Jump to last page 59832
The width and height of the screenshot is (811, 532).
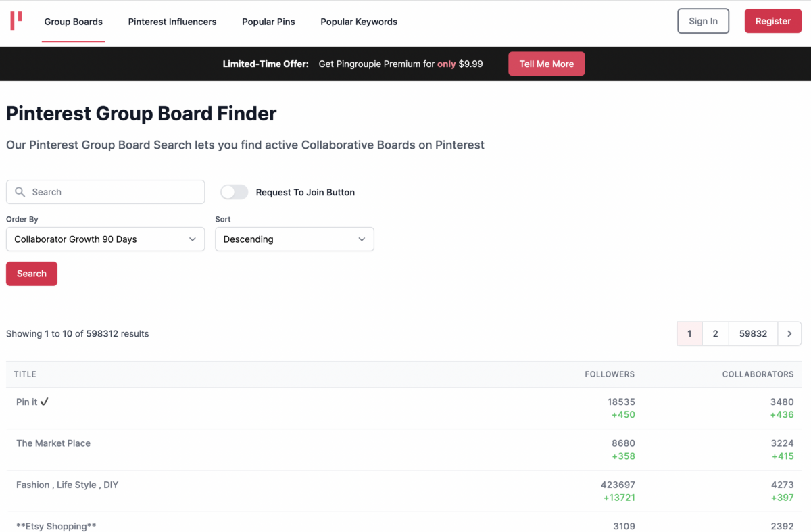point(753,333)
